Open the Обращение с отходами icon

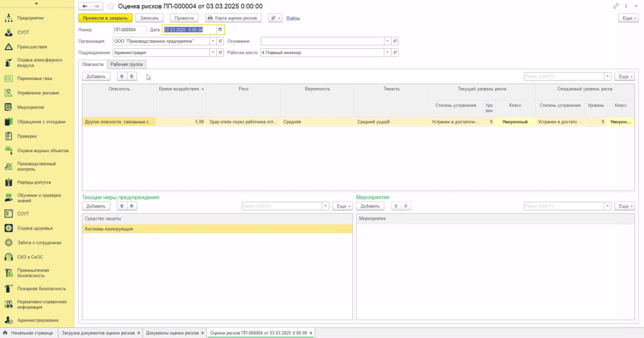click(x=9, y=122)
